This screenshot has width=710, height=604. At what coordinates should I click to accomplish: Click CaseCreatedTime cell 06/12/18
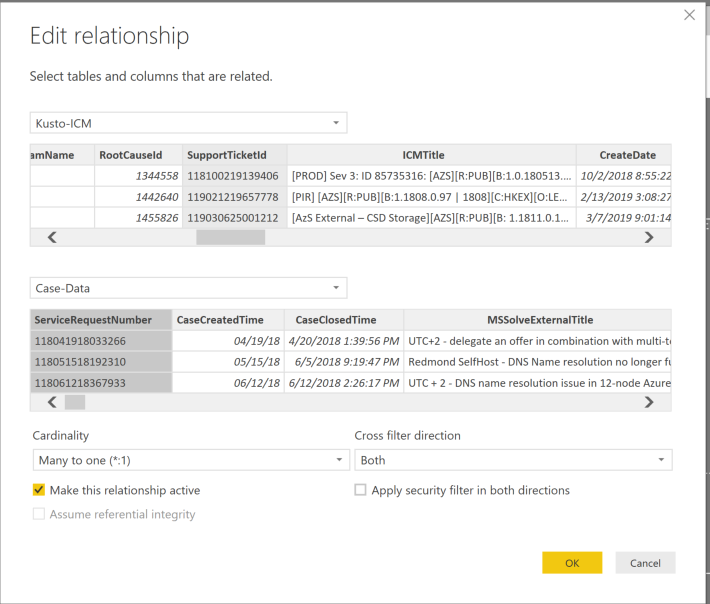click(x=228, y=383)
